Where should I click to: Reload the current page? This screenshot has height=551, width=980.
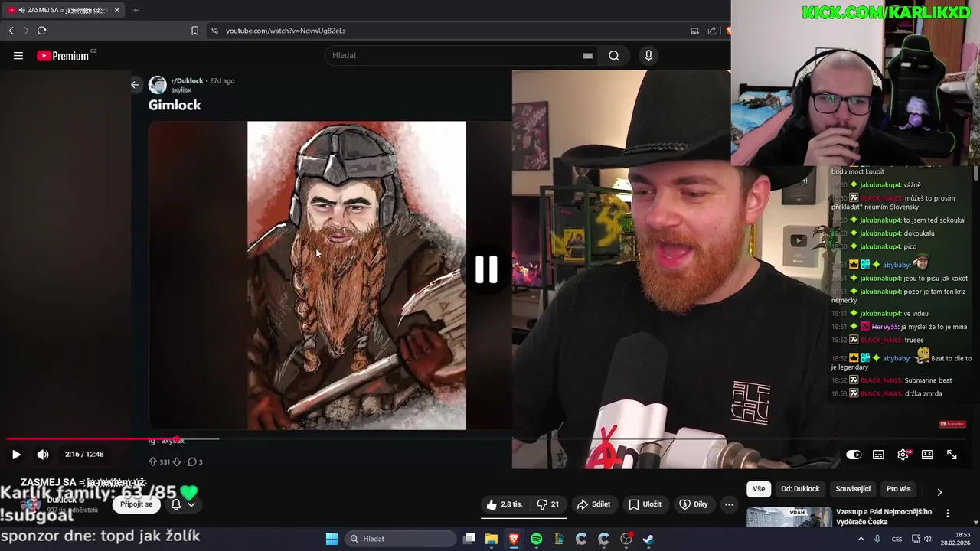(x=42, y=31)
